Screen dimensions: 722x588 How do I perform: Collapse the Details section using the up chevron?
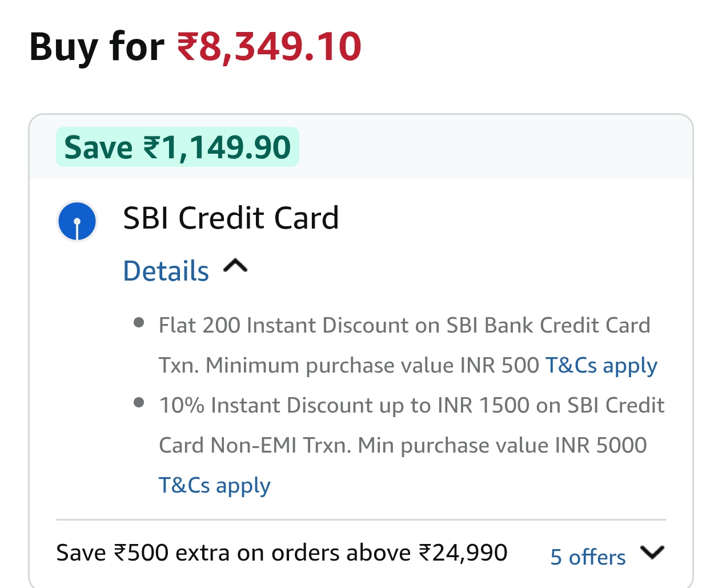click(235, 266)
